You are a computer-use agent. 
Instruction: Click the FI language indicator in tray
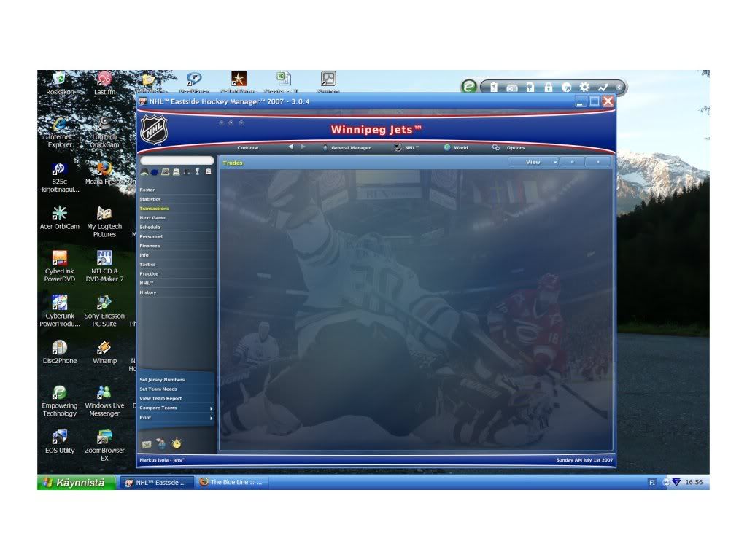coord(651,483)
